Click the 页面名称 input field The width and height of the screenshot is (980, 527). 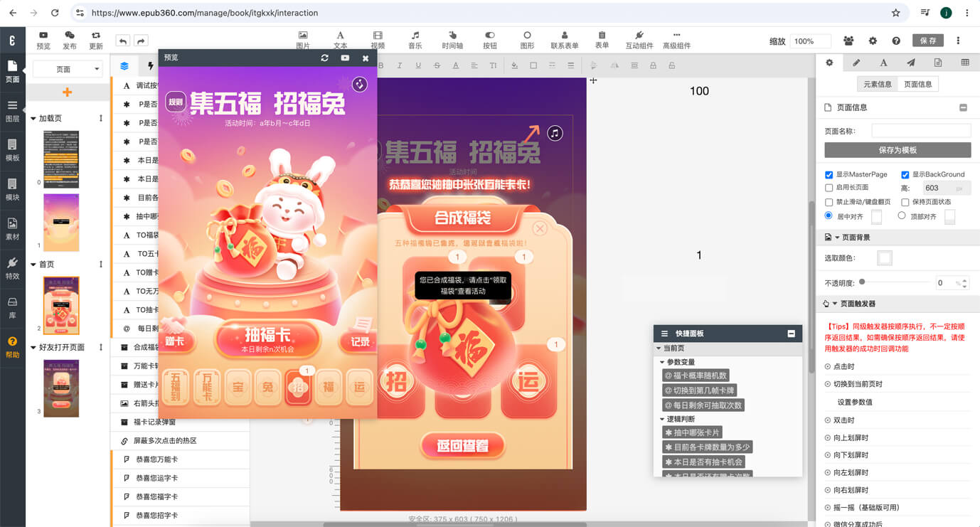pos(921,131)
